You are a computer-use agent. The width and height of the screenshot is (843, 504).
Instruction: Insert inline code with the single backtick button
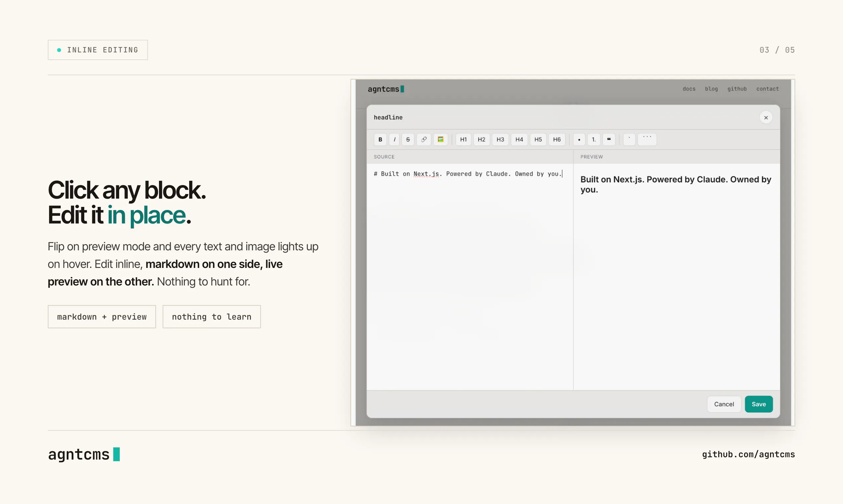tap(629, 140)
